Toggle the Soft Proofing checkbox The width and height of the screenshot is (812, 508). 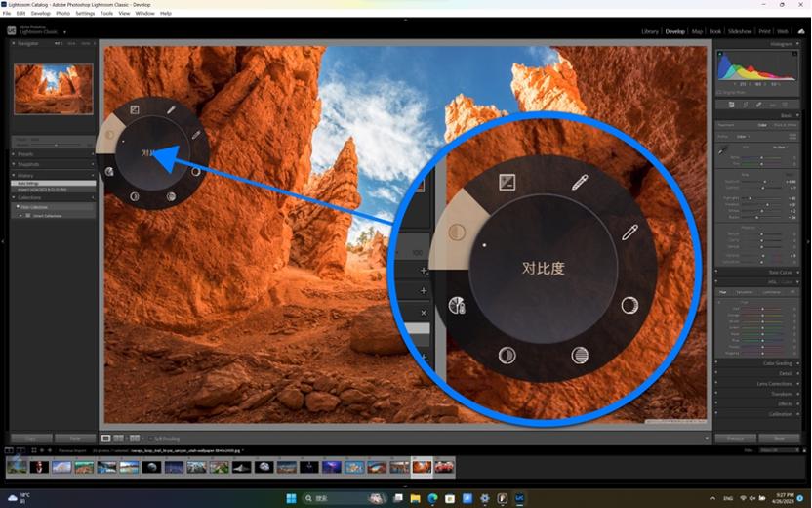[x=150, y=439]
